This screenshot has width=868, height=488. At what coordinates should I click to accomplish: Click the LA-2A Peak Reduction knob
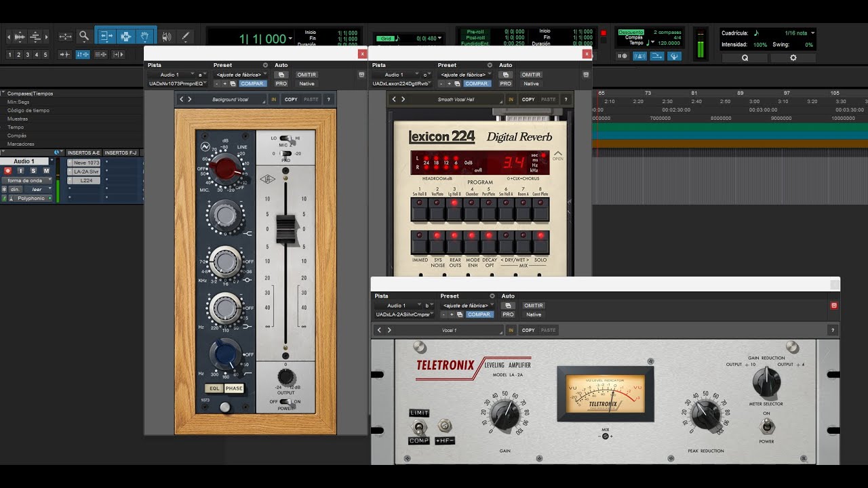706,413
